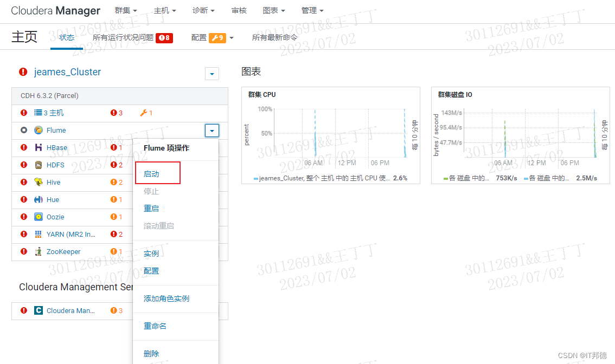
Task: Open the 诊断 menu dropdown
Action: coord(203,11)
